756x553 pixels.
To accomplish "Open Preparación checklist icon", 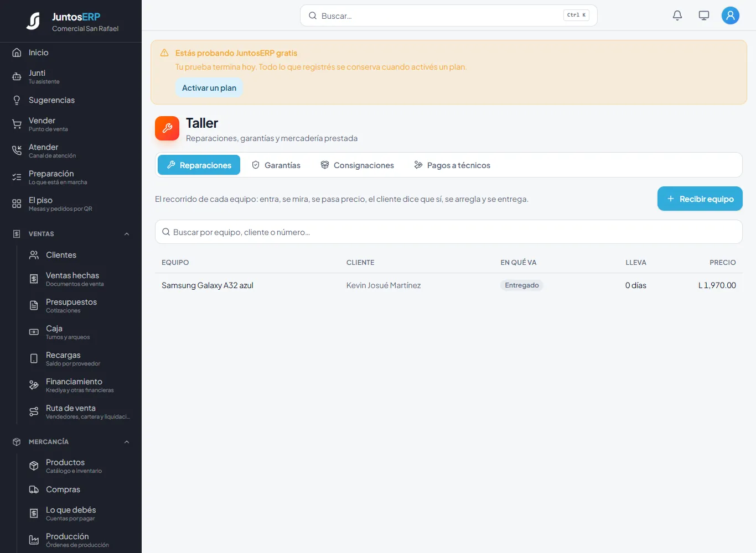I will click(17, 178).
